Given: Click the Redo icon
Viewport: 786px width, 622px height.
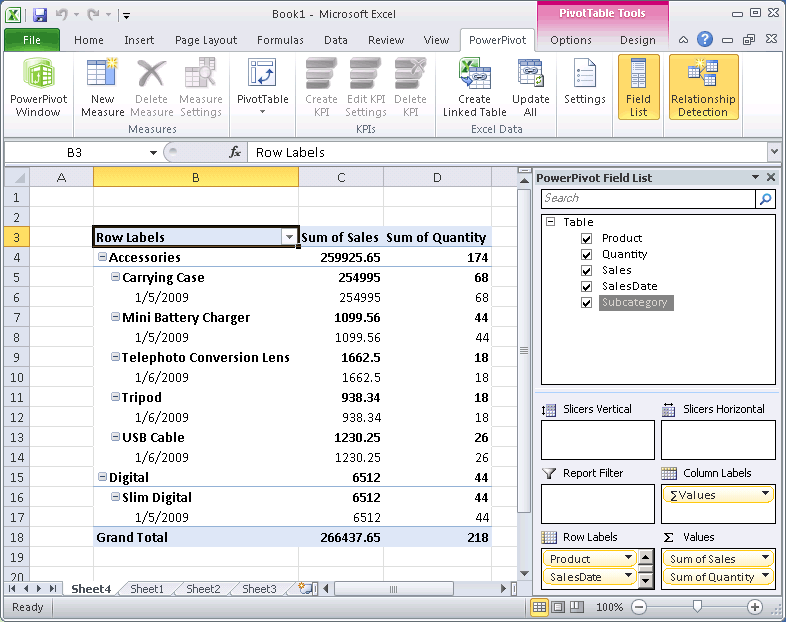Looking at the screenshot, I should tap(93, 15).
